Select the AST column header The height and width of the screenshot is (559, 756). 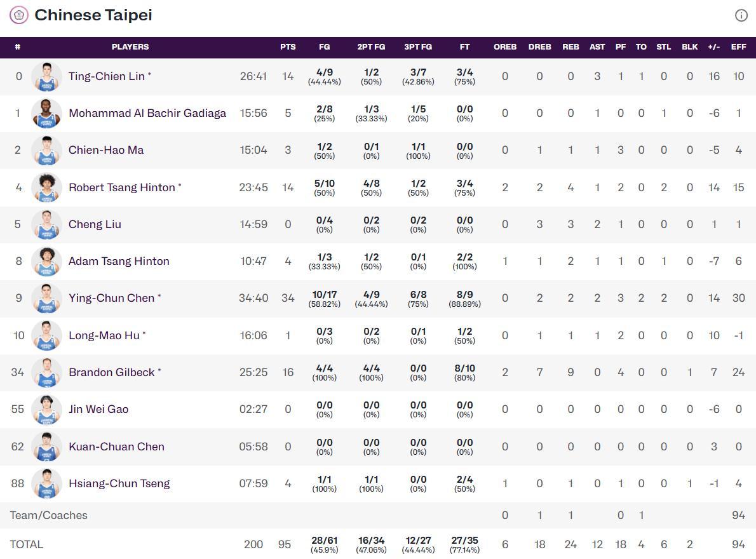click(x=597, y=47)
